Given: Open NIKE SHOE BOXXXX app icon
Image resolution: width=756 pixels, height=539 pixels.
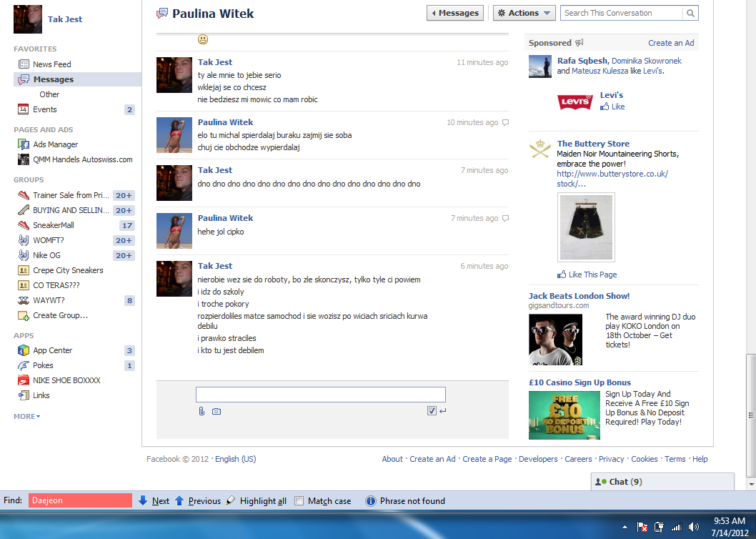Looking at the screenshot, I should click(24, 380).
